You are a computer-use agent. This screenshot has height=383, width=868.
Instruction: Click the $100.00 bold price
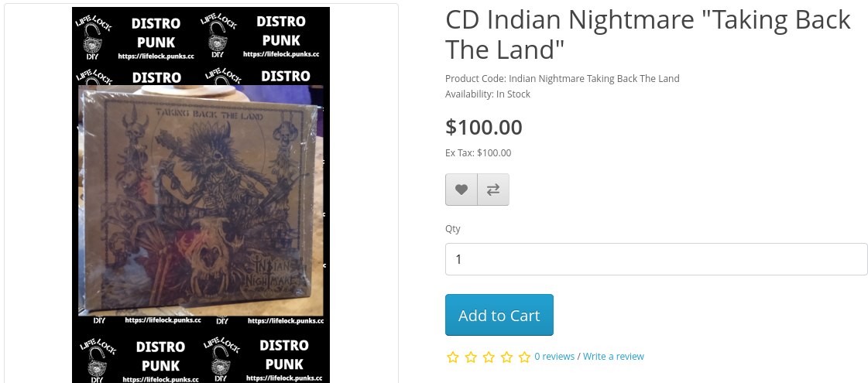(484, 128)
